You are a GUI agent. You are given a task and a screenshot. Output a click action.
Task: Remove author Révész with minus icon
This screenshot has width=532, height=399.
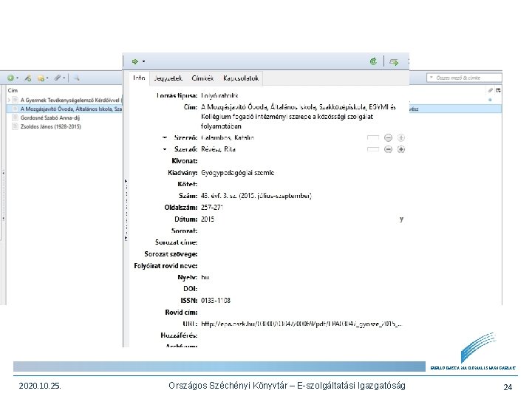tap(388, 149)
